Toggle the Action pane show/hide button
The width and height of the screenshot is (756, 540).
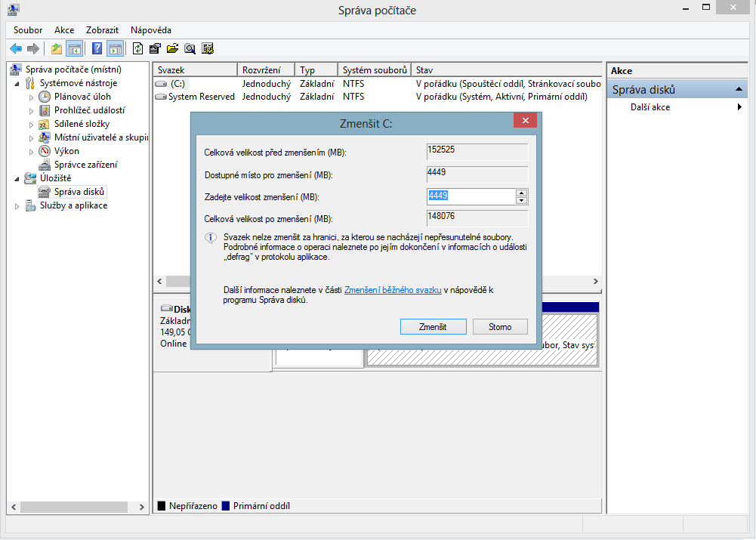115,49
